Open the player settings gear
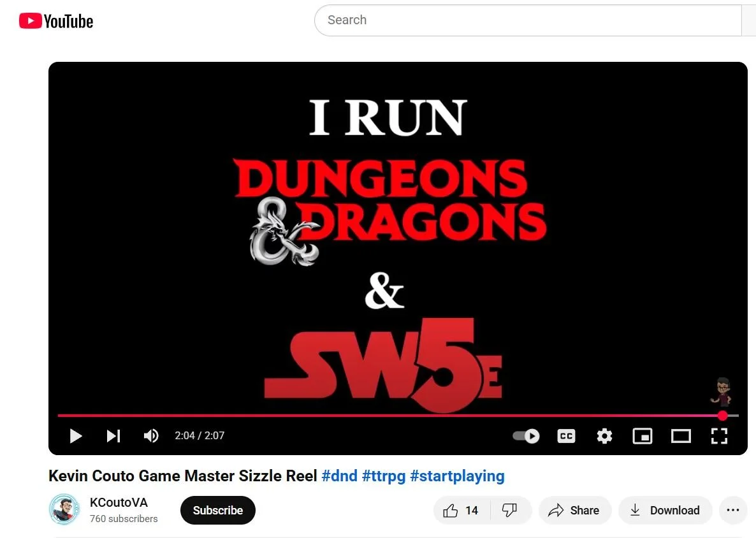 pyautogui.click(x=604, y=436)
